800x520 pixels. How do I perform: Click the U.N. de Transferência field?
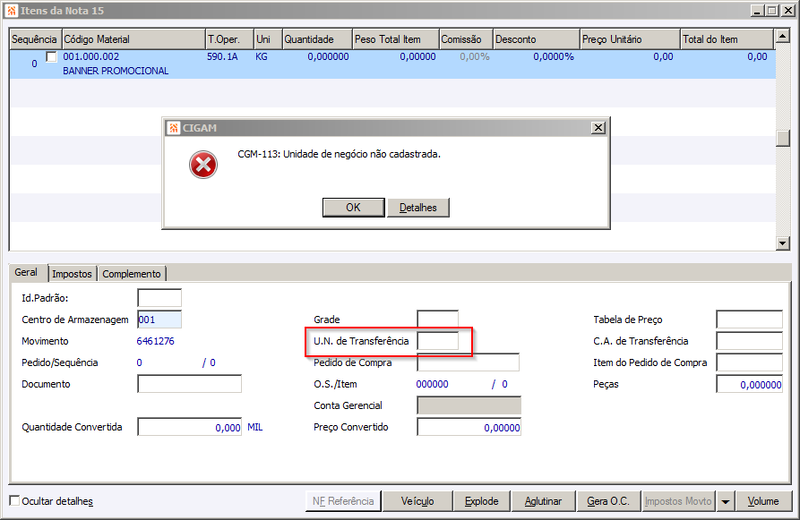[x=438, y=341]
